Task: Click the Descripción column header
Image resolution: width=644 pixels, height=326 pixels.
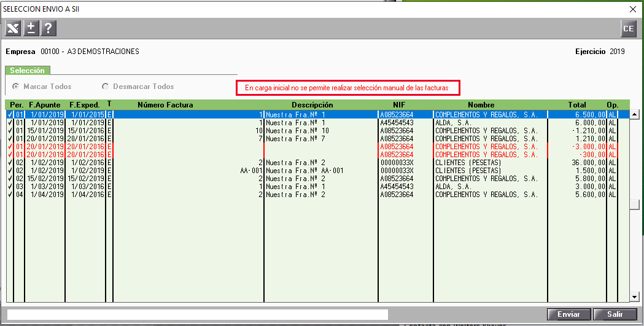Action: [x=312, y=105]
